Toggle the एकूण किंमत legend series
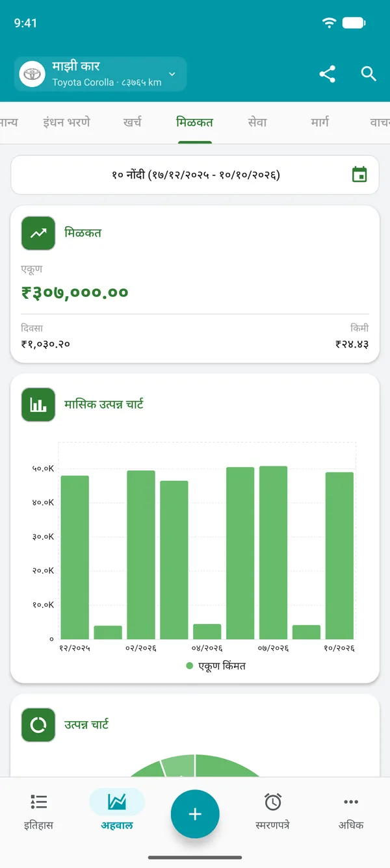 point(216,666)
